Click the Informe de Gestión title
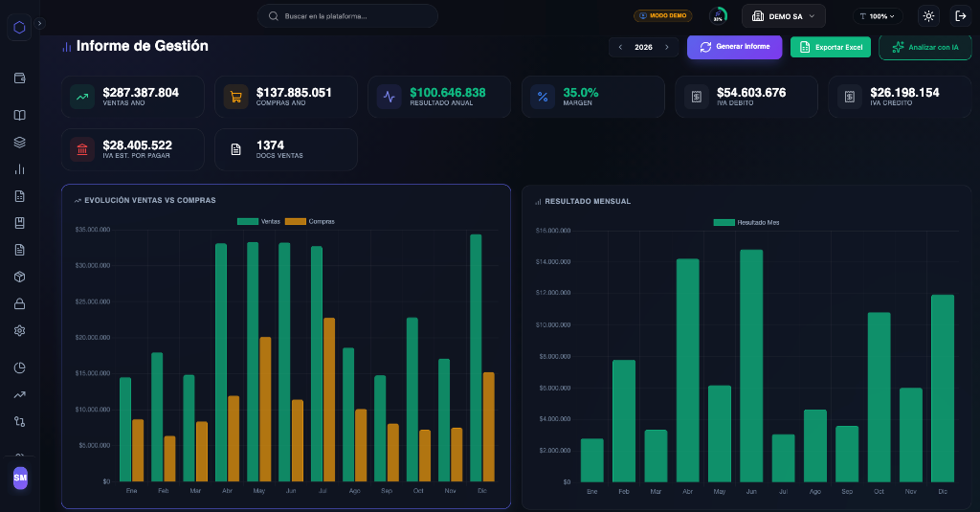 [142, 46]
